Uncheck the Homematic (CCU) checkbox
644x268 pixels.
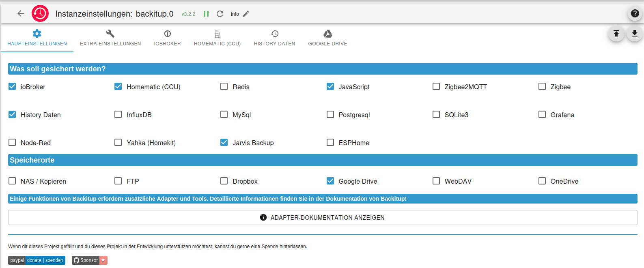pos(118,86)
